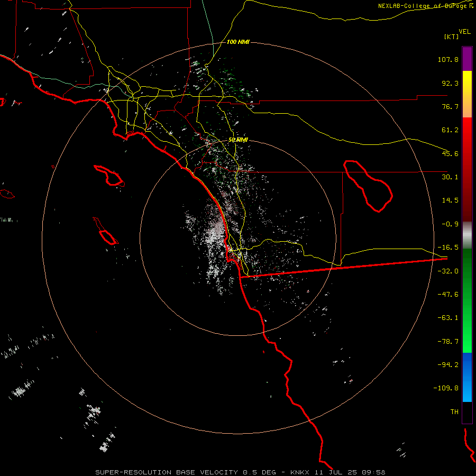The image size is (476, 476).
Task: Pick the purple segment of velocity color bar
Action: pyautogui.click(x=467, y=59)
